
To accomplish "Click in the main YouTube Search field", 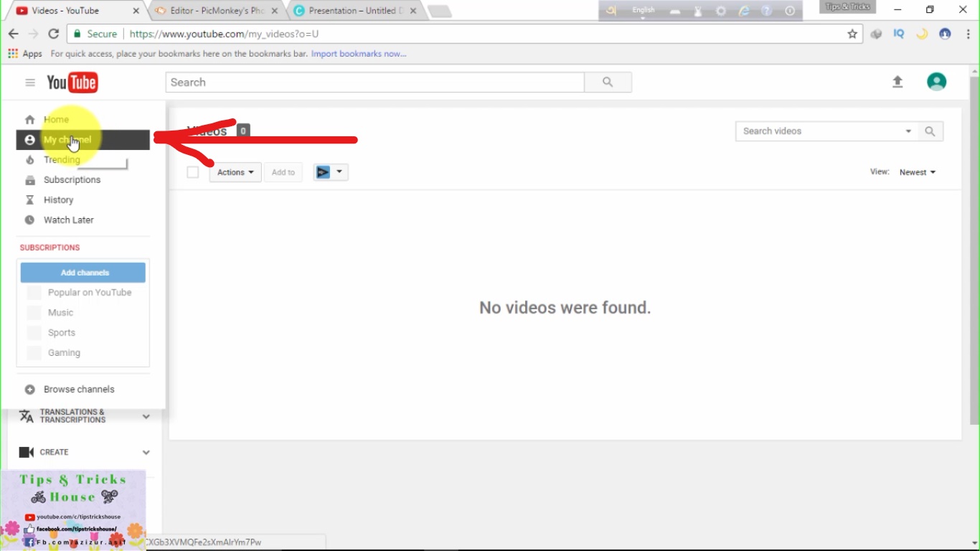I will click(x=374, y=83).
